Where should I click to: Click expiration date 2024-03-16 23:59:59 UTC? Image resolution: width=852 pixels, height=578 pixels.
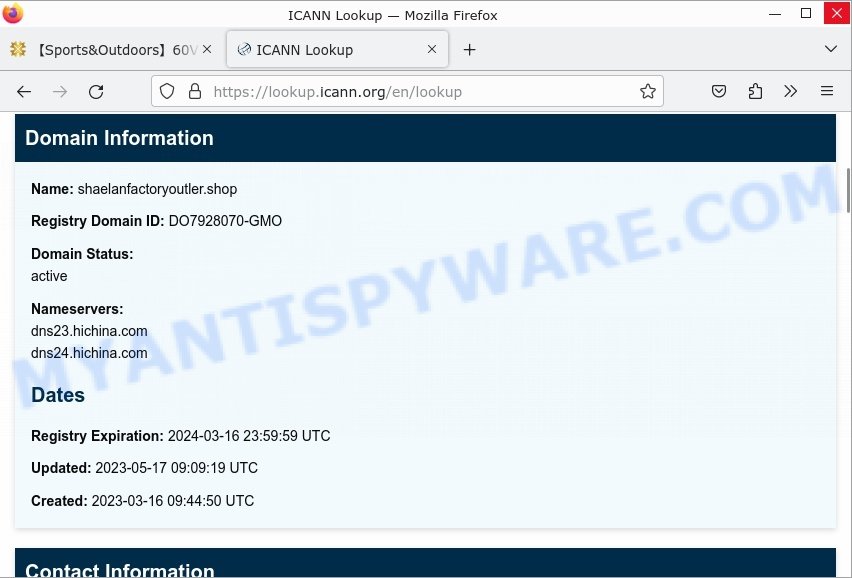pyautogui.click(x=249, y=436)
